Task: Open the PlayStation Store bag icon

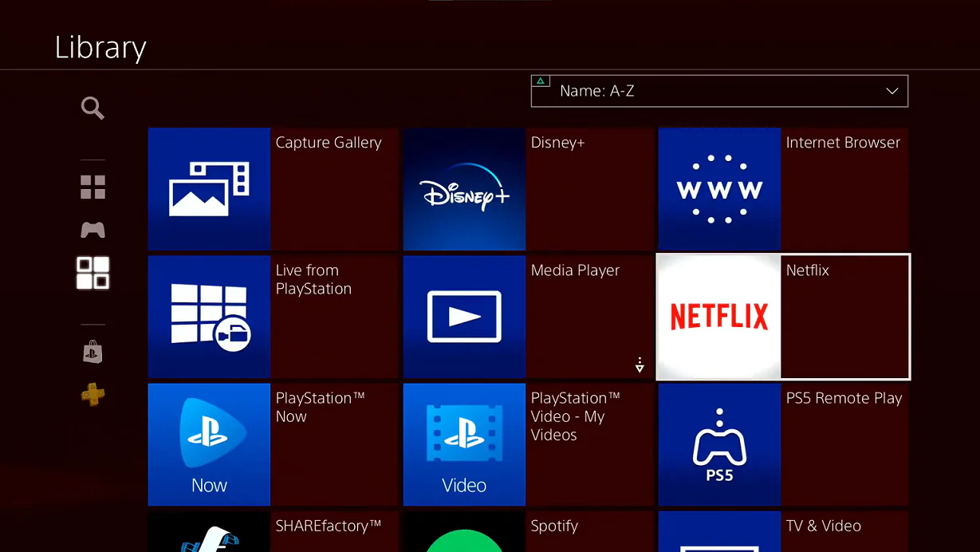Action: tap(92, 352)
